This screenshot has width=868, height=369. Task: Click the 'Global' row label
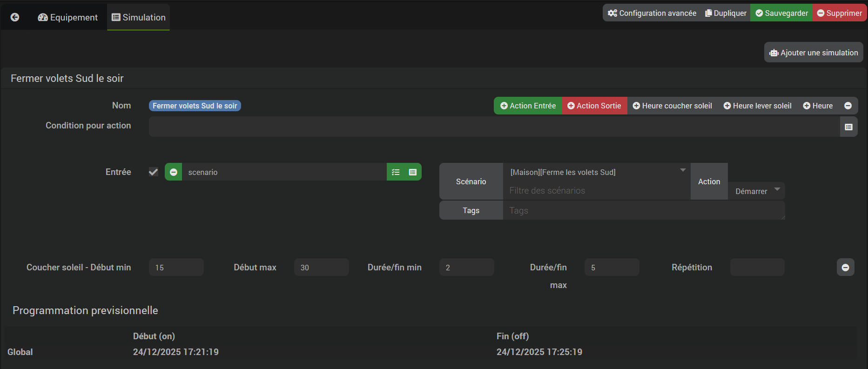click(x=20, y=352)
